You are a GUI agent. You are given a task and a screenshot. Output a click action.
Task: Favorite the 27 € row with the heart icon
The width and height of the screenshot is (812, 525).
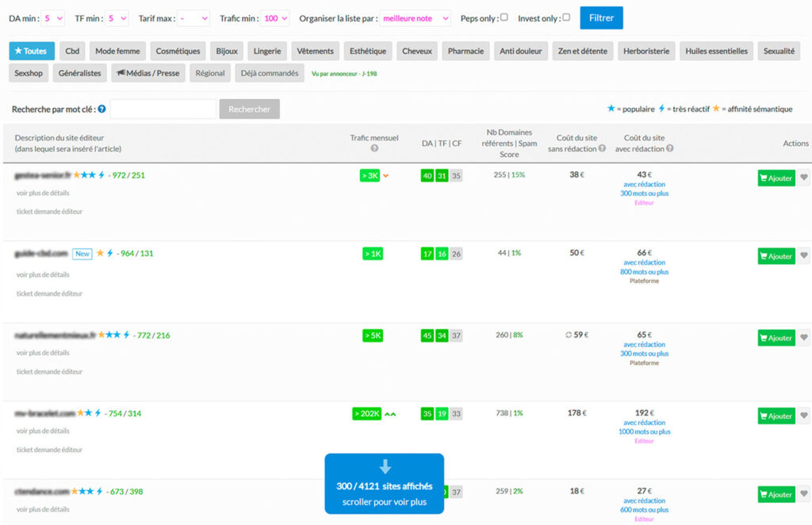point(804,494)
